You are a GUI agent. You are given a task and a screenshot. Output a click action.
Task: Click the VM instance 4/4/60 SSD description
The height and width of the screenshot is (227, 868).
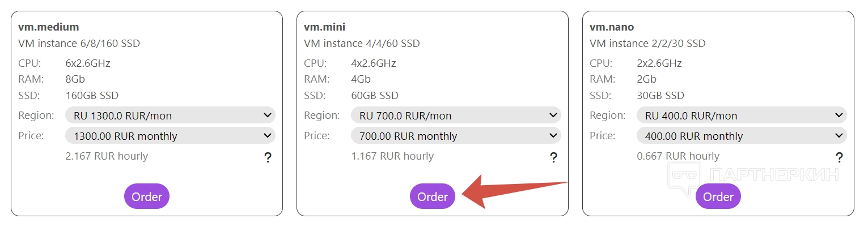[362, 44]
